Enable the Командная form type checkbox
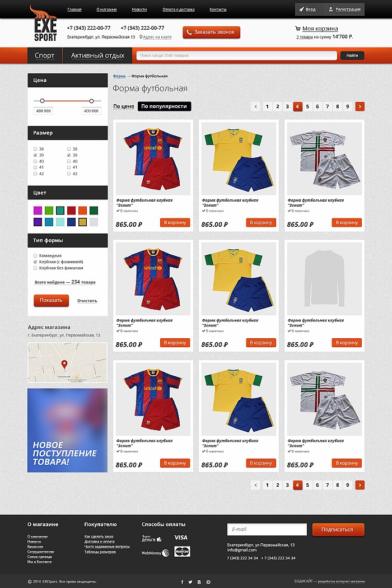This screenshot has width=392, height=588. (x=35, y=256)
